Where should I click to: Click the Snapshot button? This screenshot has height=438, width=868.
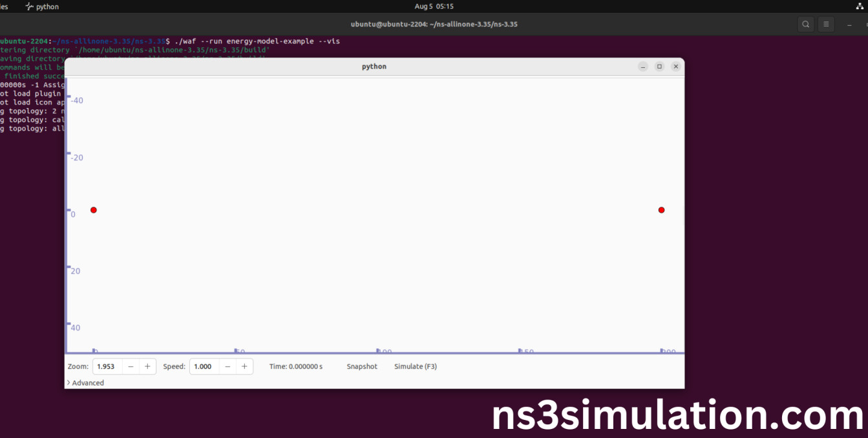click(361, 366)
